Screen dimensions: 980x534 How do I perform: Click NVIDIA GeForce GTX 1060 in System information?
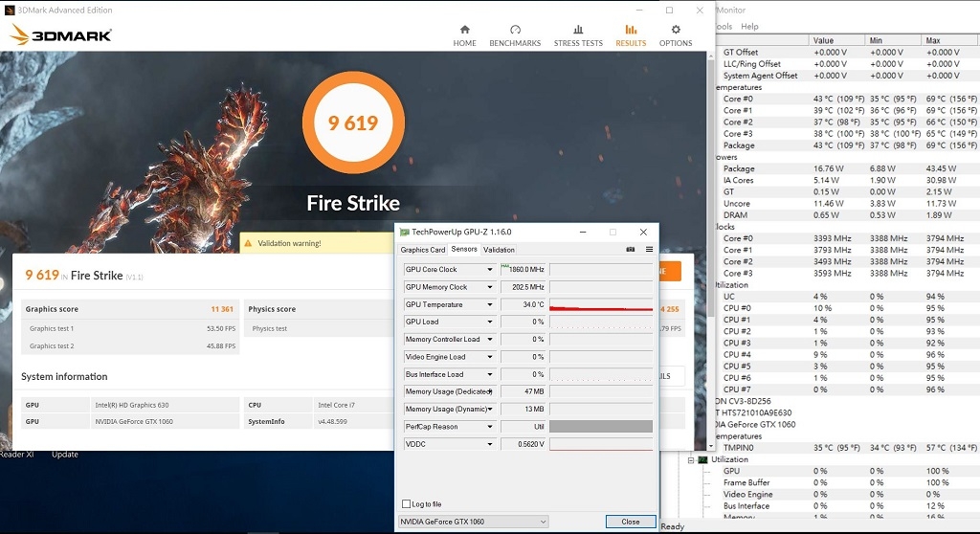tap(134, 421)
